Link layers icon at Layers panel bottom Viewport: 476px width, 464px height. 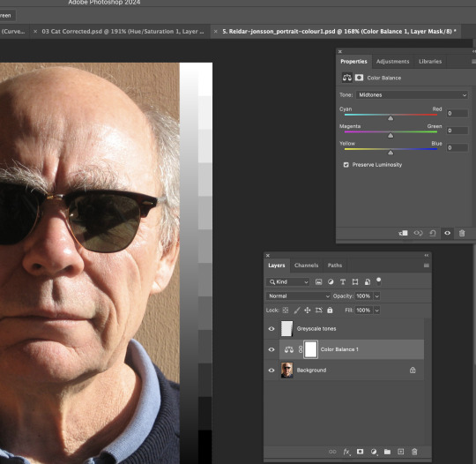[332, 452]
